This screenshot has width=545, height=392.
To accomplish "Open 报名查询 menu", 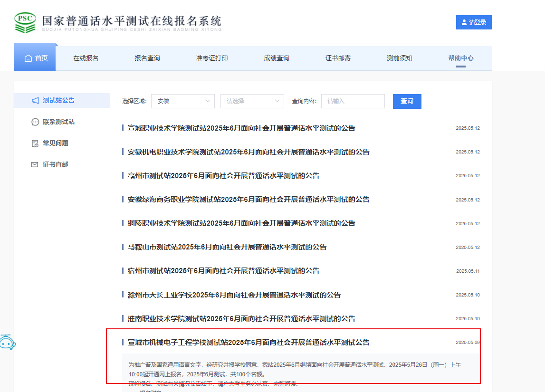I will [x=147, y=58].
